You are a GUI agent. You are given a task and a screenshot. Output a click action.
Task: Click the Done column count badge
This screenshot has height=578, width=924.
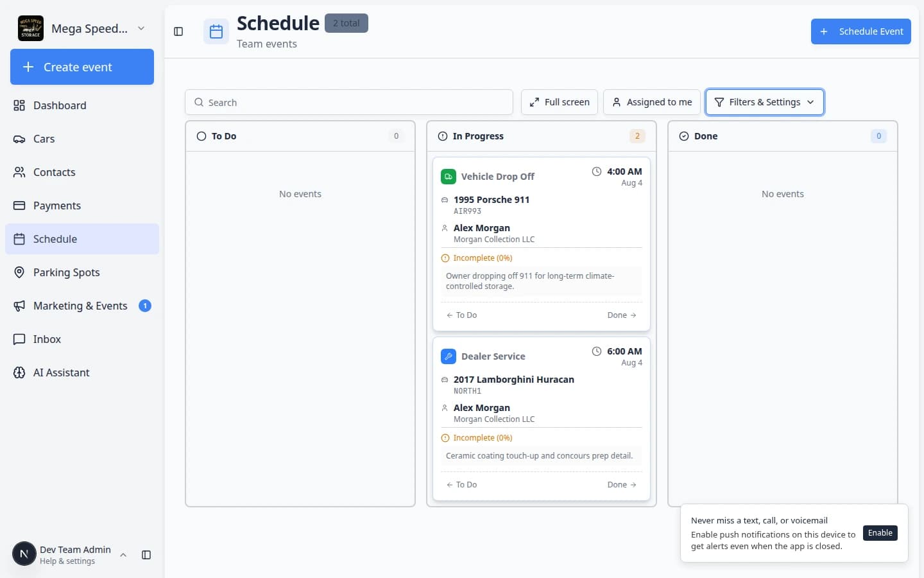pos(878,136)
